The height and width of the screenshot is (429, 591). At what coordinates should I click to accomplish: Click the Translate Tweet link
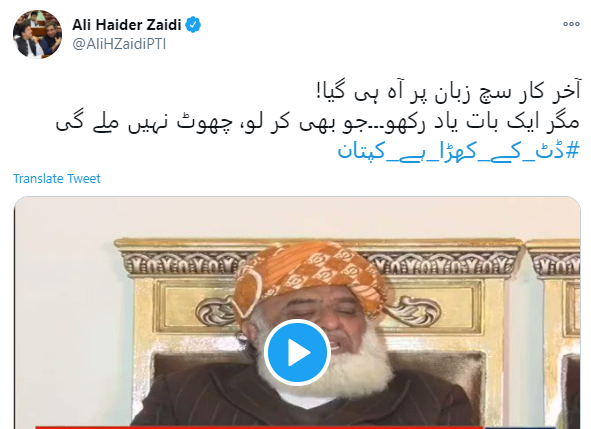pyautogui.click(x=57, y=178)
